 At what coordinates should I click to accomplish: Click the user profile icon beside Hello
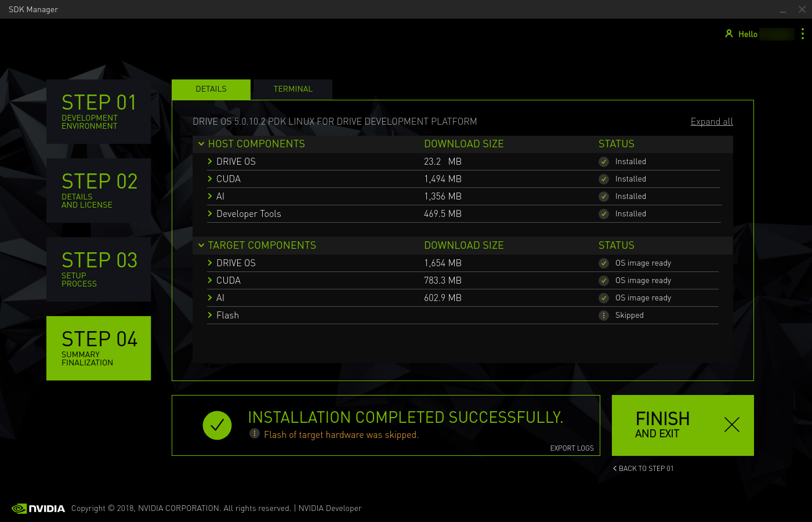coord(729,34)
